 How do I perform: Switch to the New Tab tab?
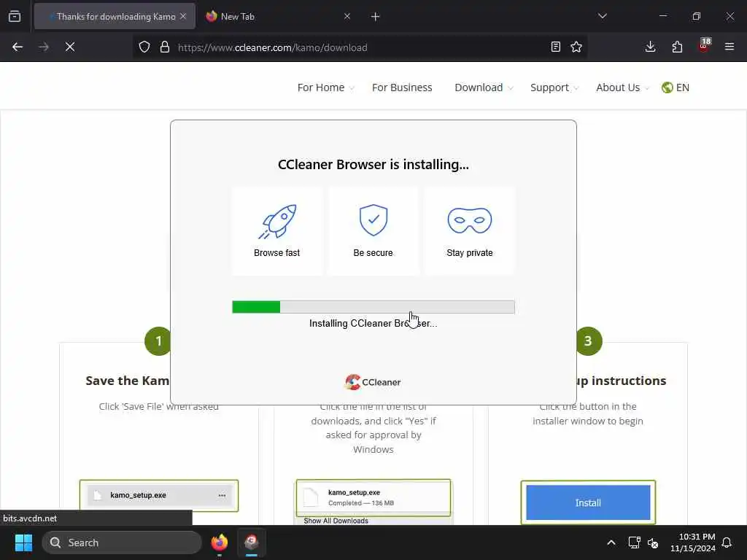coord(277,16)
